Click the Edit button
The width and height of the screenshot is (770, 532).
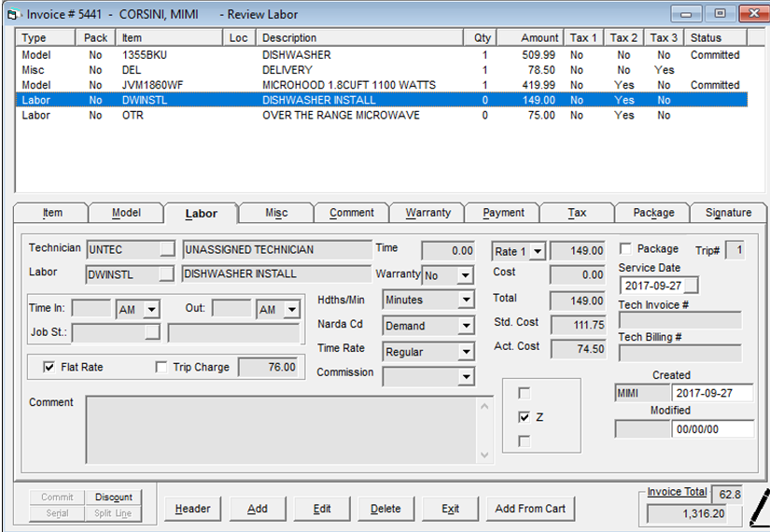(x=322, y=509)
